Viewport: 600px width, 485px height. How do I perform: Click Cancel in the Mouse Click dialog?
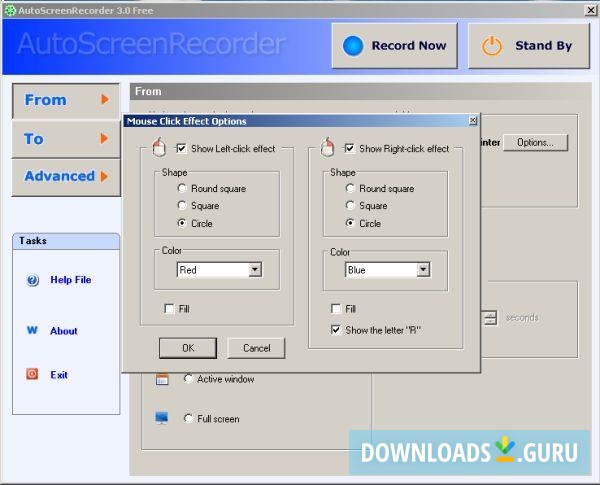pyautogui.click(x=256, y=348)
